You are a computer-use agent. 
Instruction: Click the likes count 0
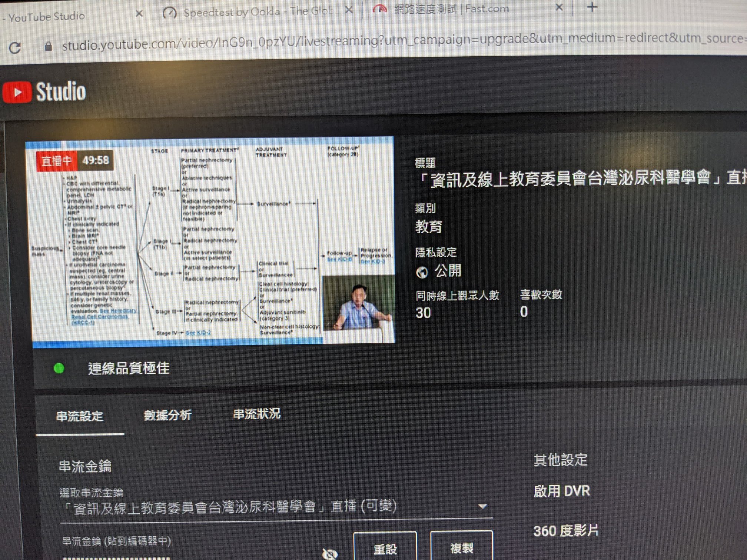(524, 312)
